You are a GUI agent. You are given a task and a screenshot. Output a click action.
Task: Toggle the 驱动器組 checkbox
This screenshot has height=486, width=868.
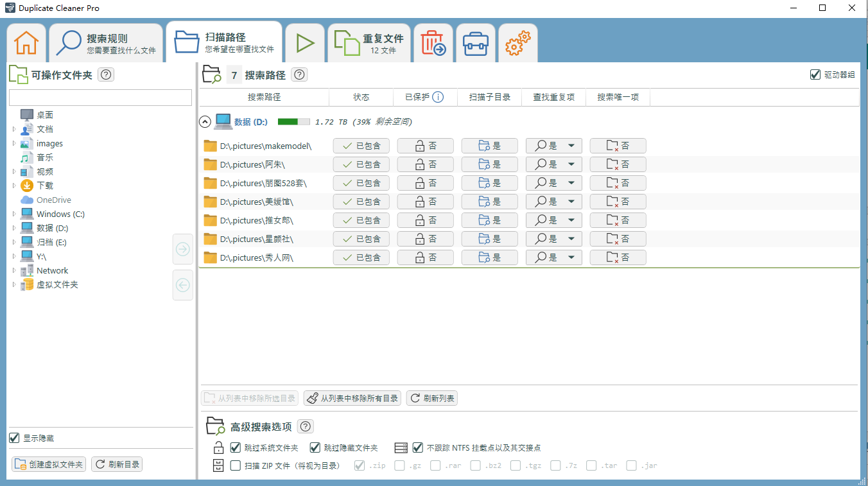(815, 75)
